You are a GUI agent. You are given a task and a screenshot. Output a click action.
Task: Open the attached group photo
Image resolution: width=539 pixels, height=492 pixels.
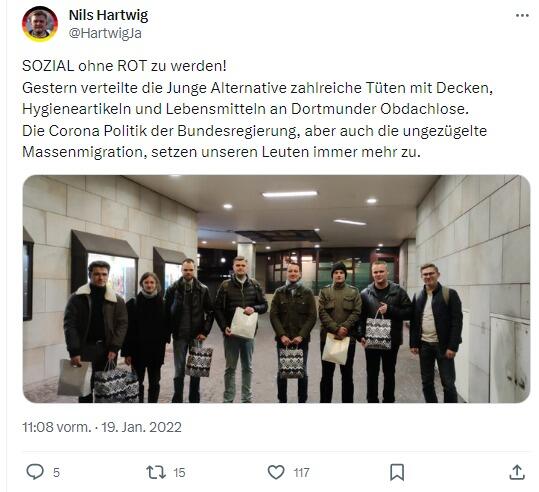tap(276, 289)
